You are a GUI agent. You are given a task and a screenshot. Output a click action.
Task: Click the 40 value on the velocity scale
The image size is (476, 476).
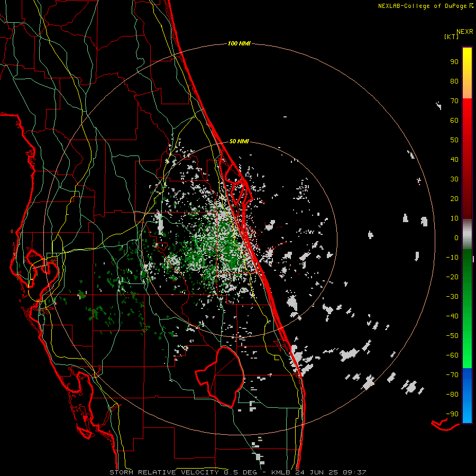click(454, 159)
